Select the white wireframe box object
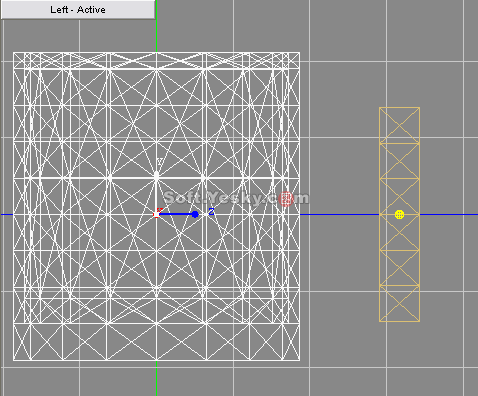Viewport: 478px width, 396px height. (x=156, y=206)
